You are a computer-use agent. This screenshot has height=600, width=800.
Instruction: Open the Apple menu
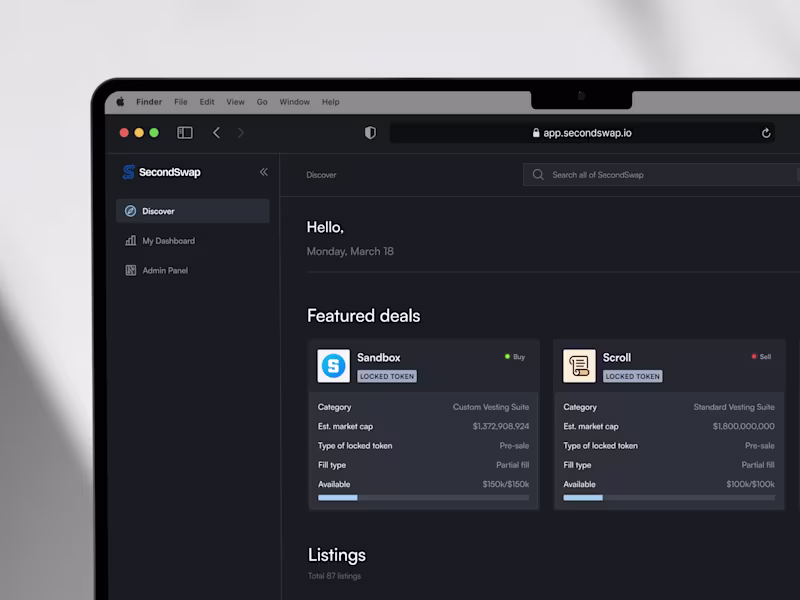click(x=120, y=102)
